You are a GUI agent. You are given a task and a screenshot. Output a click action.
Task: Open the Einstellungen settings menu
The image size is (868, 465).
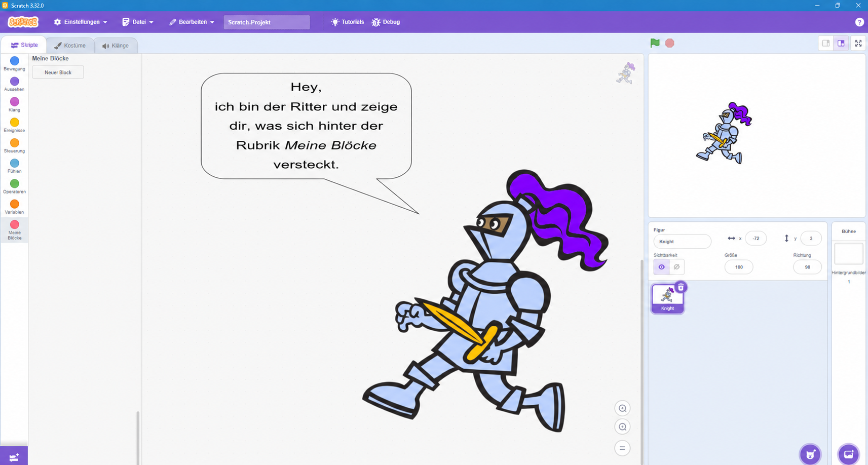(81, 22)
